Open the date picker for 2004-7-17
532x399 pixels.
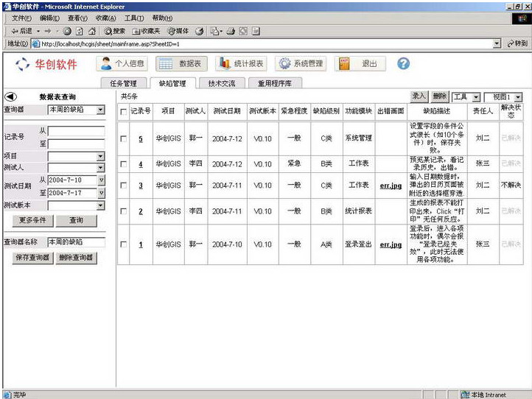[102, 193]
